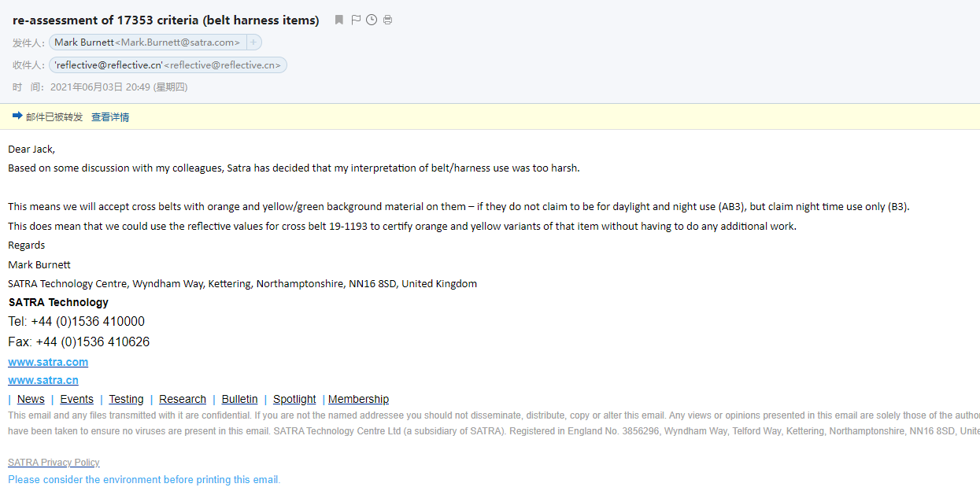Image resolution: width=980 pixels, height=491 pixels.
Task: Open the Events link
Action: tap(76, 399)
